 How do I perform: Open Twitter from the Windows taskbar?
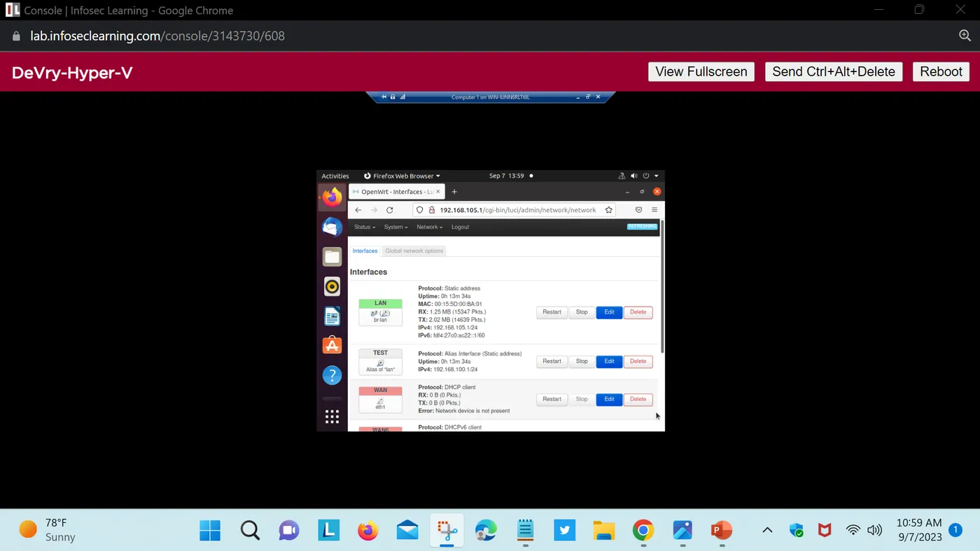pyautogui.click(x=564, y=531)
